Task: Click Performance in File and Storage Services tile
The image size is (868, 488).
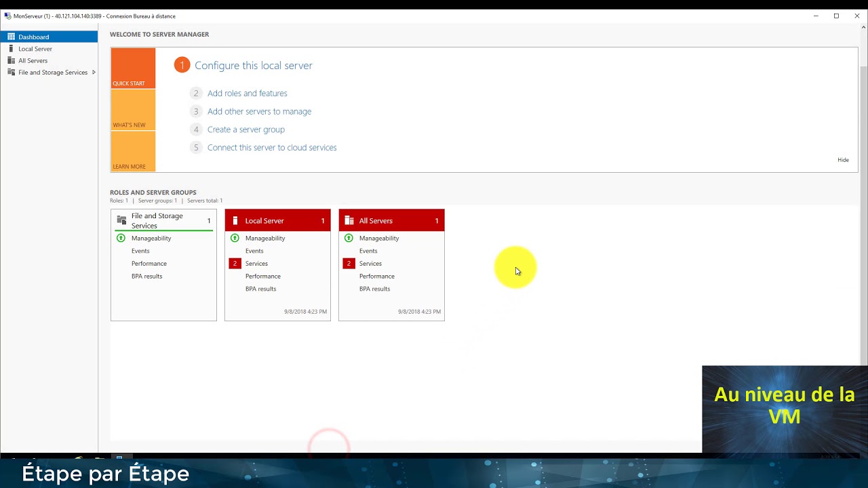Action: coord(149,264)
